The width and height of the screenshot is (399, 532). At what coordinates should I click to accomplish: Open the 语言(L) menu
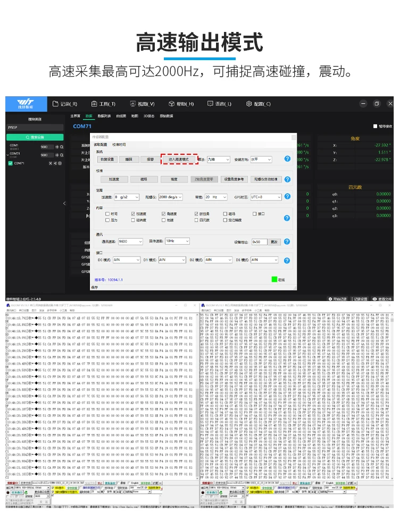click(x=220, y=104)
